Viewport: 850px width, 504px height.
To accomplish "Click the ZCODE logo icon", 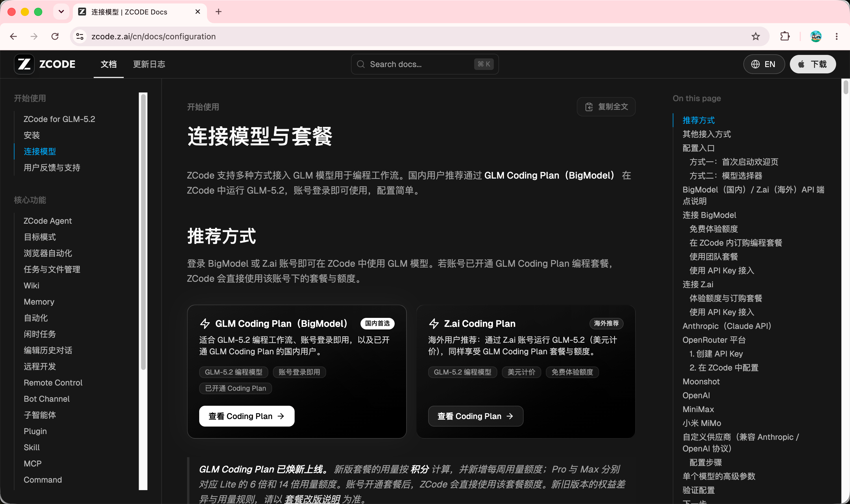I will [24, 64].
